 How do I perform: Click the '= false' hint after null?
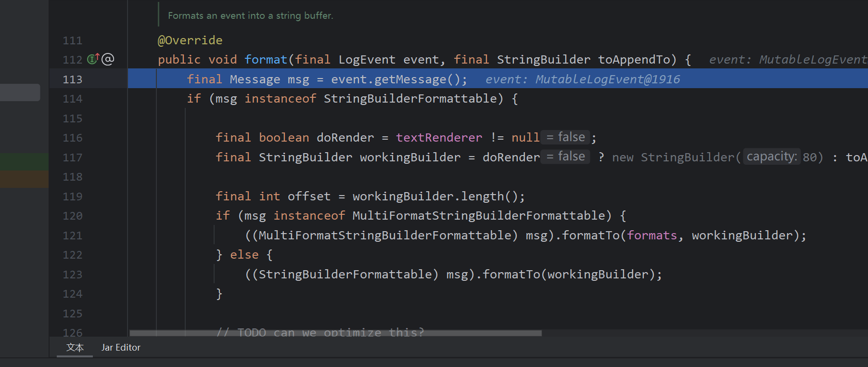pos(565,137)
